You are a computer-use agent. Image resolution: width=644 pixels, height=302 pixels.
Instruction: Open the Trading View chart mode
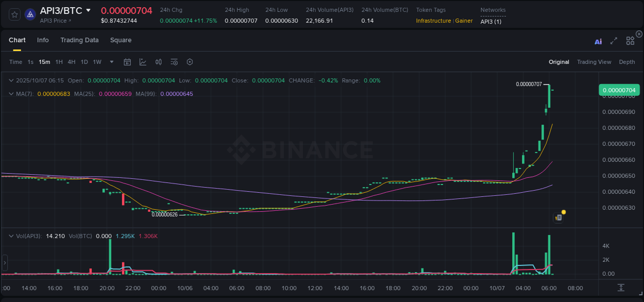pyautogui.click(x=594, y=62)
